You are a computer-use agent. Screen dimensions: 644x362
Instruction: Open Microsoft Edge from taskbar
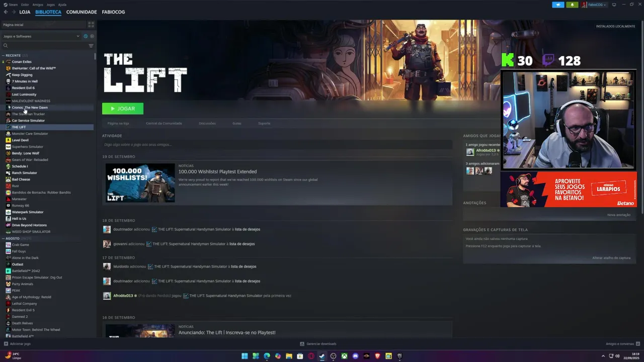click(267, 356)
